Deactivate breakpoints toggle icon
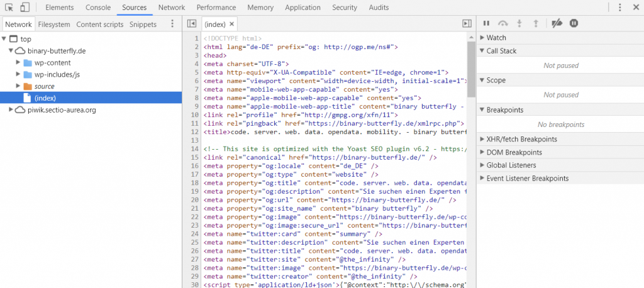Screen dimensions: 644x288 [x=557, y=24]
